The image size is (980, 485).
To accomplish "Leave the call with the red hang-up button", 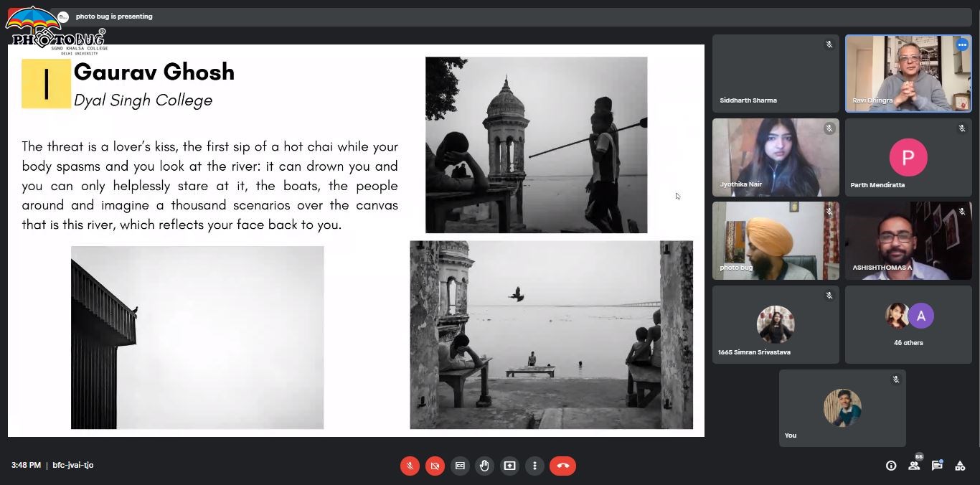I will (562, 466).
